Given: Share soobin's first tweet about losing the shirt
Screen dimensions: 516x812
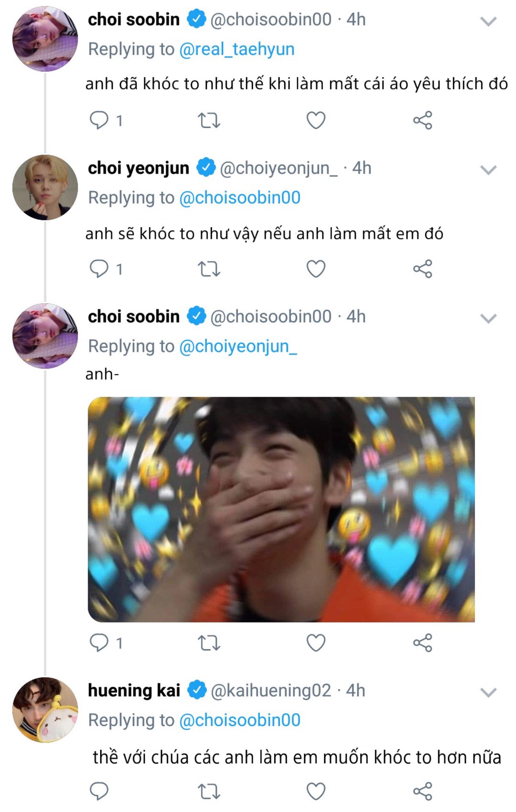Looking at the screenshot, I should [x=423, y=120].
